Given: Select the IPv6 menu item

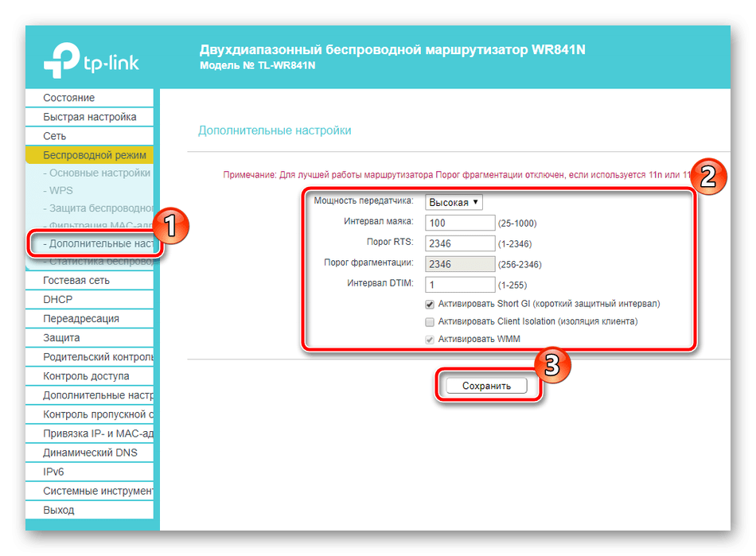Looking at the screenshot, I should pyautogui.click(x=55, y=472).
